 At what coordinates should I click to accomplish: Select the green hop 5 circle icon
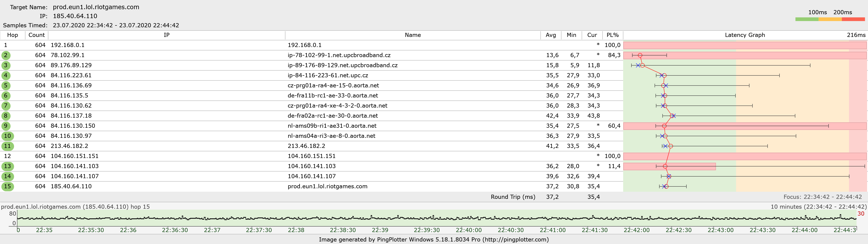(x=6, y=86)
